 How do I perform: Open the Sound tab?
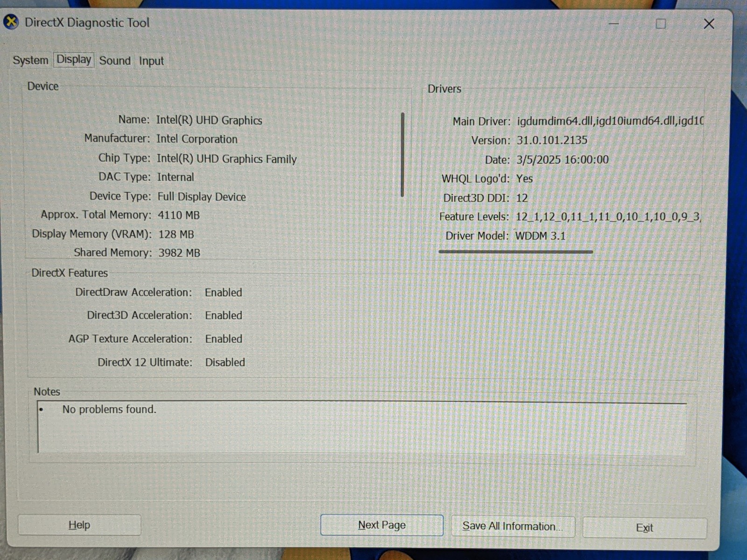click(115, 61)
